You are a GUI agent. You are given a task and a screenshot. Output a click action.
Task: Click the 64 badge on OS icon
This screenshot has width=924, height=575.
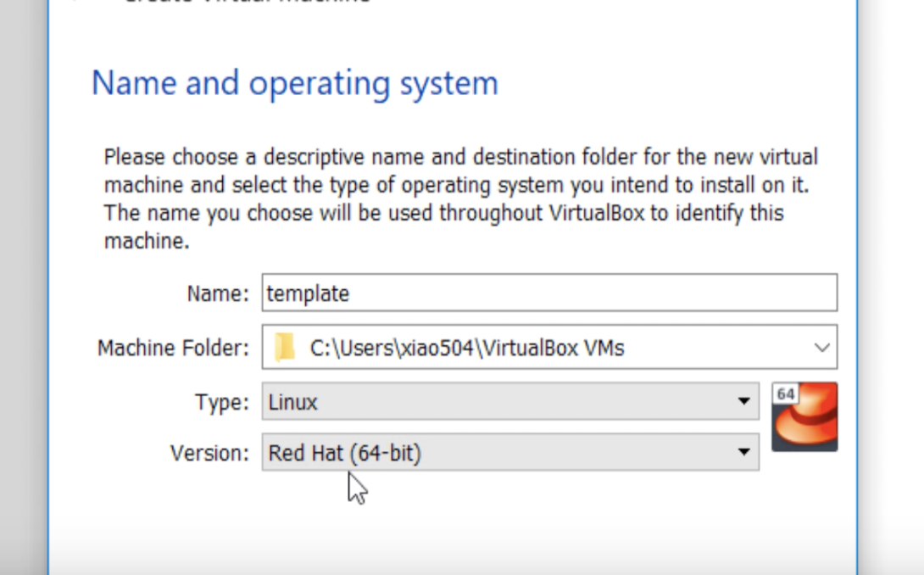[786, 394]
